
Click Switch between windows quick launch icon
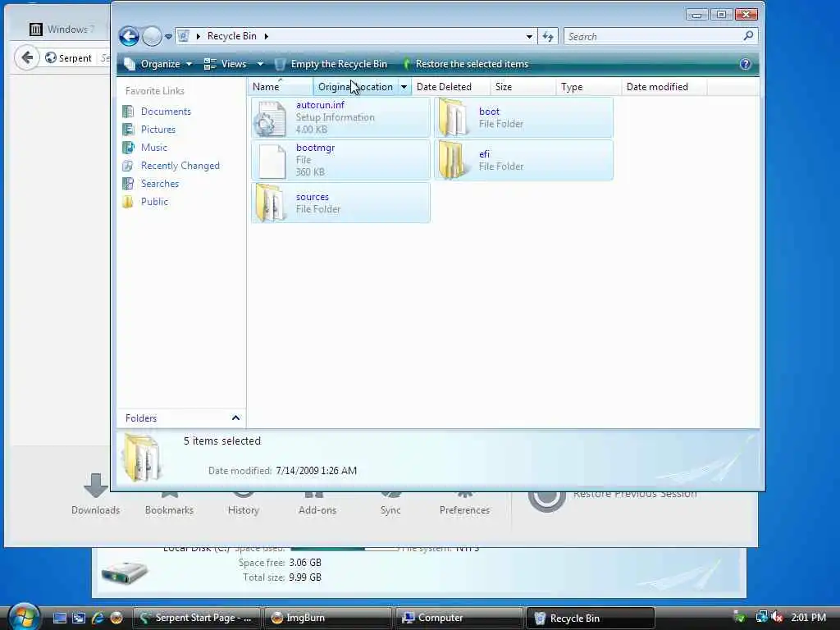pyautogui.click(x=79, y=618)
